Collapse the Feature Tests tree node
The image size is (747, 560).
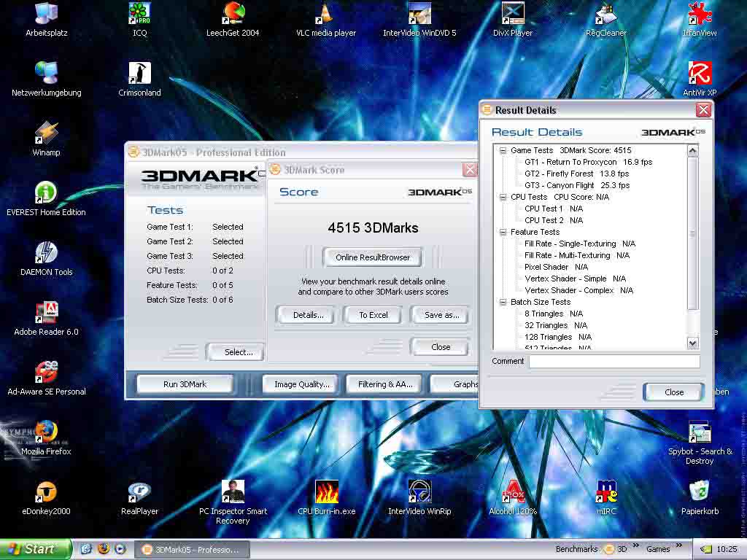[x=503, y=232]
